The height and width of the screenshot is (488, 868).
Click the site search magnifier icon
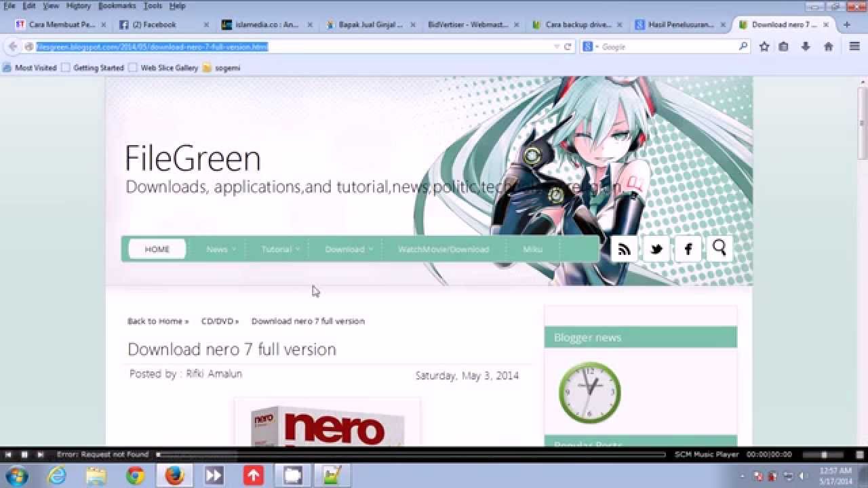click(x=719, y=248)
